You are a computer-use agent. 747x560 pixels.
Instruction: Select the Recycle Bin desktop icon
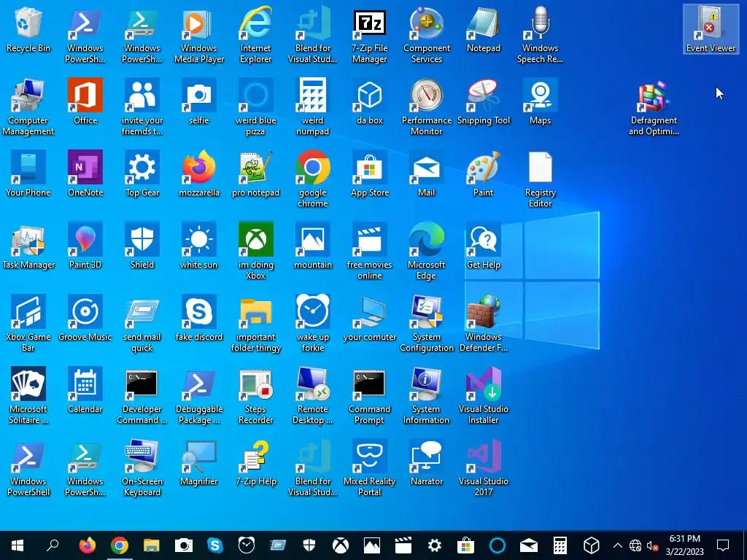coord(28,29)
